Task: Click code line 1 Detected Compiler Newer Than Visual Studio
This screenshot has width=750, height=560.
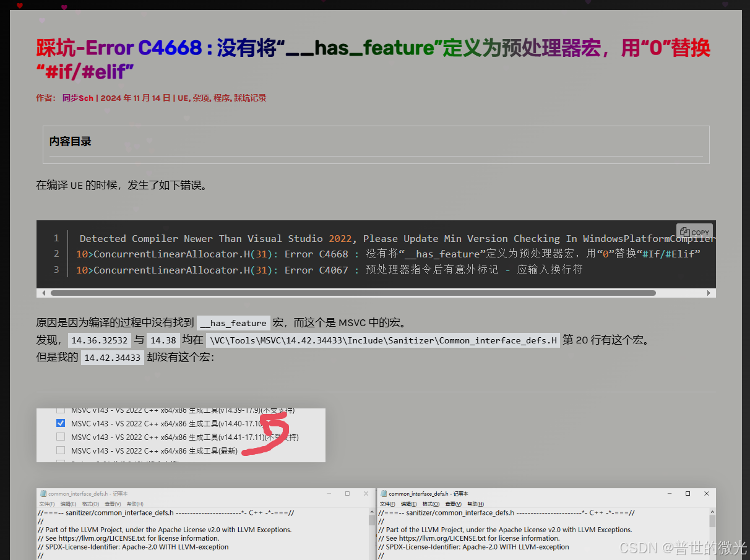Action: pos(397,238)
